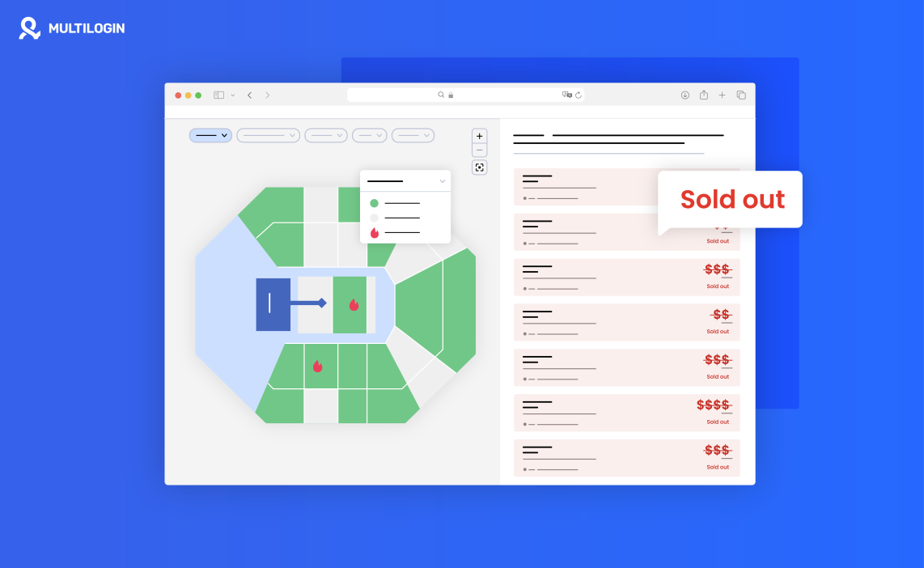
Task: Select the sold out $$$$ ticket listing
Action: click(x=626, y=412)
